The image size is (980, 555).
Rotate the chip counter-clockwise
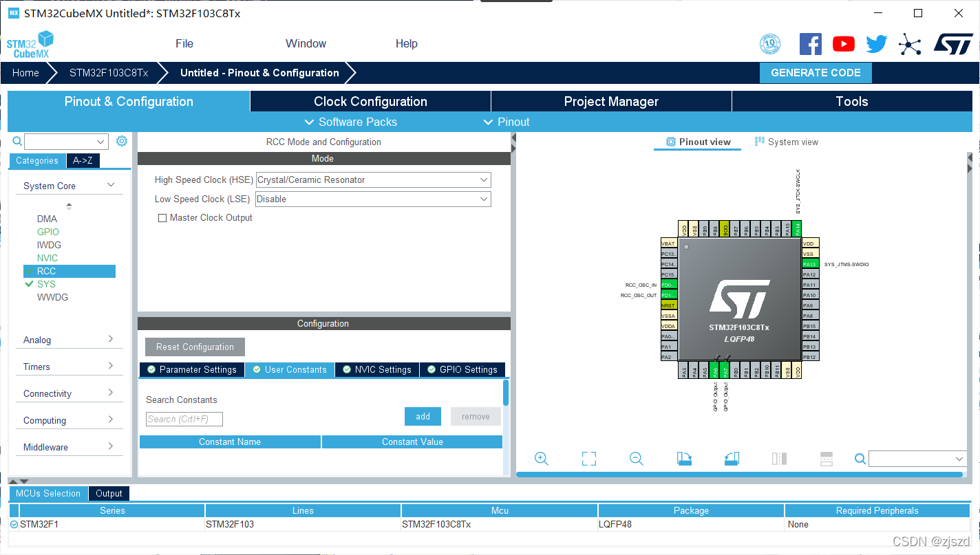732,459
